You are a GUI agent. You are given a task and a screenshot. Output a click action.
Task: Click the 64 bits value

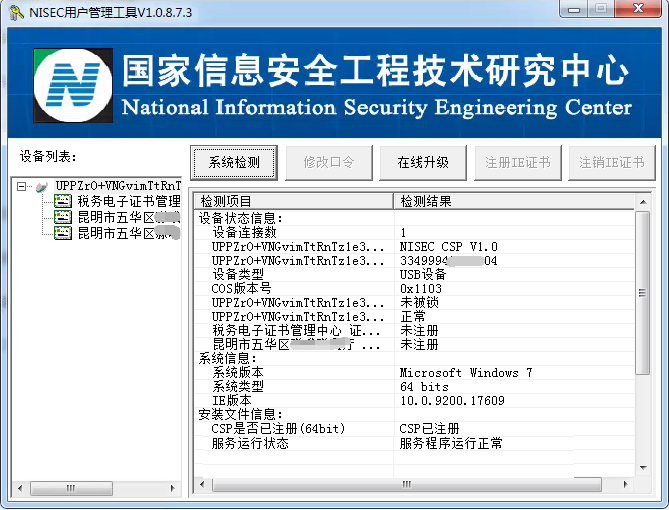tap(424, 387)
